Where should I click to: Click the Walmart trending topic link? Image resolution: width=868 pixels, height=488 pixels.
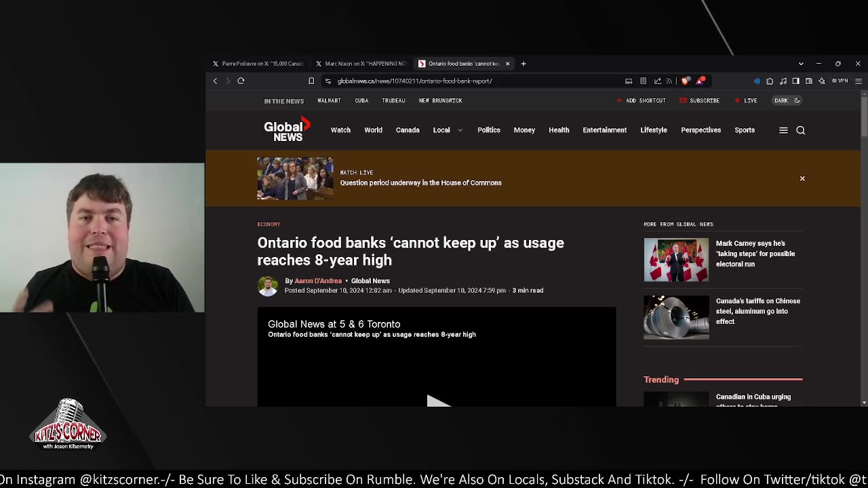tap(329, 100)
